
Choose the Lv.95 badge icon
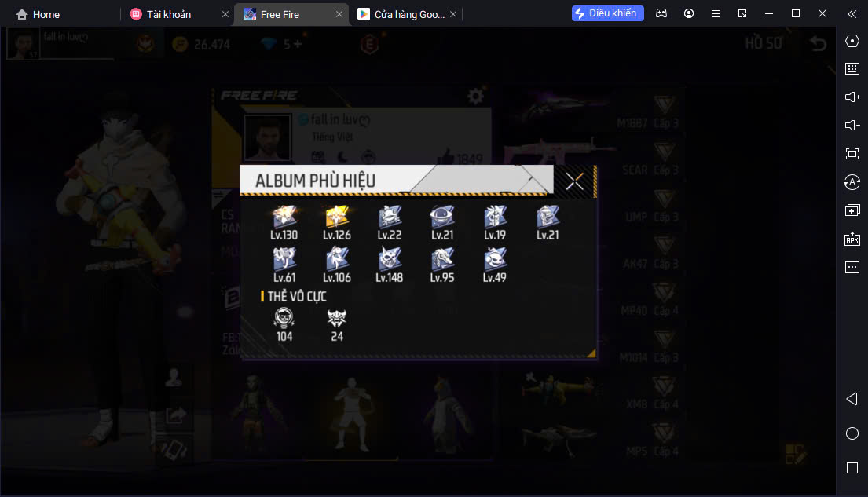point(441,265)
